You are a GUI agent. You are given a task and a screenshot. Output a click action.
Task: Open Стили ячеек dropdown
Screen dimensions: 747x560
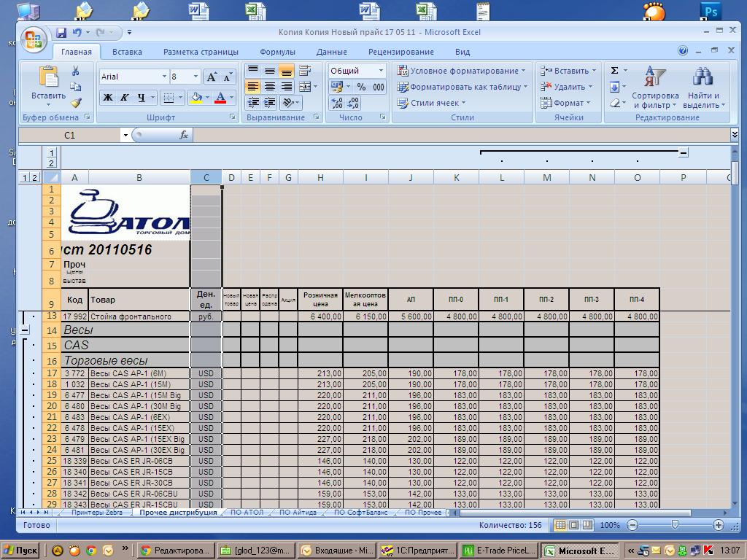point(431,102)
